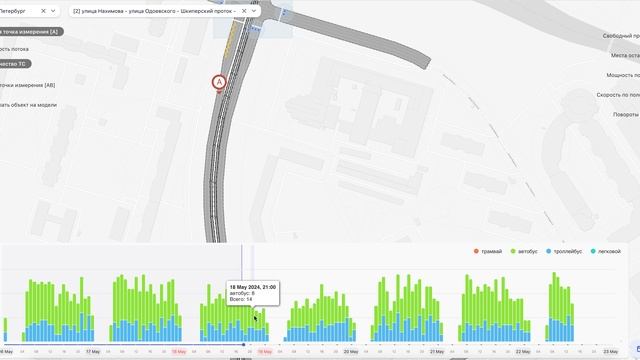Click the 18 May 2024, 21:00 tooltip

click(x=253, y=293)
